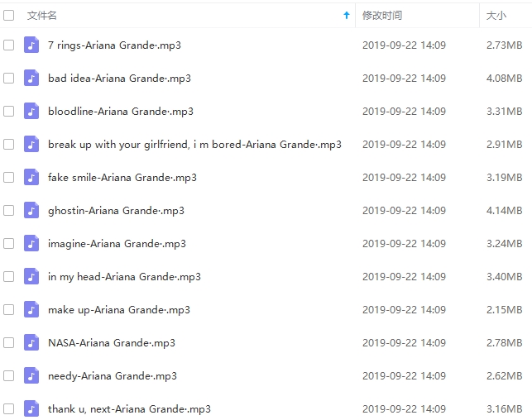
Task: Open 7 rings-Ariana Grande.mp3
Action: [x=114, y=45]
